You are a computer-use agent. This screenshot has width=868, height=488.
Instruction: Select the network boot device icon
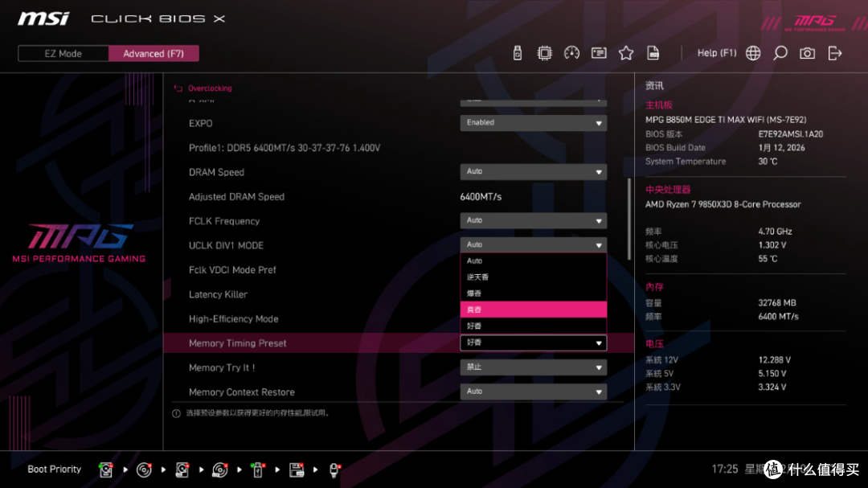coord(334,470)
